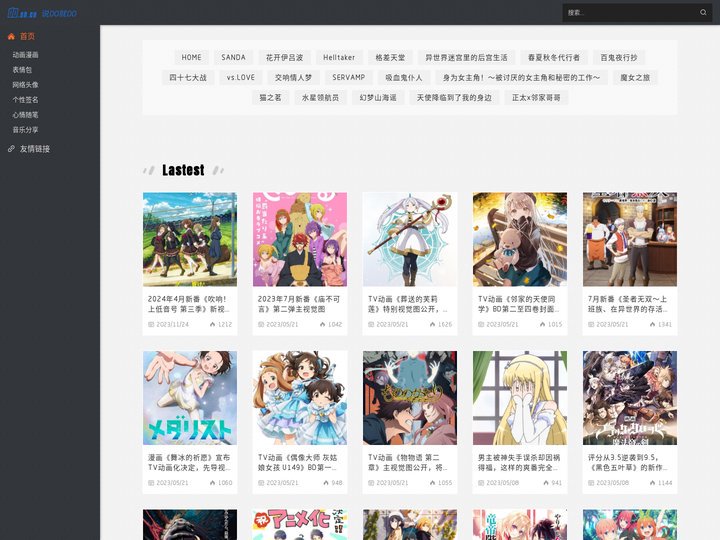
Task: Open title link 男主被神失手误杀却因祸得福
Action: click(x=518, y=462)
